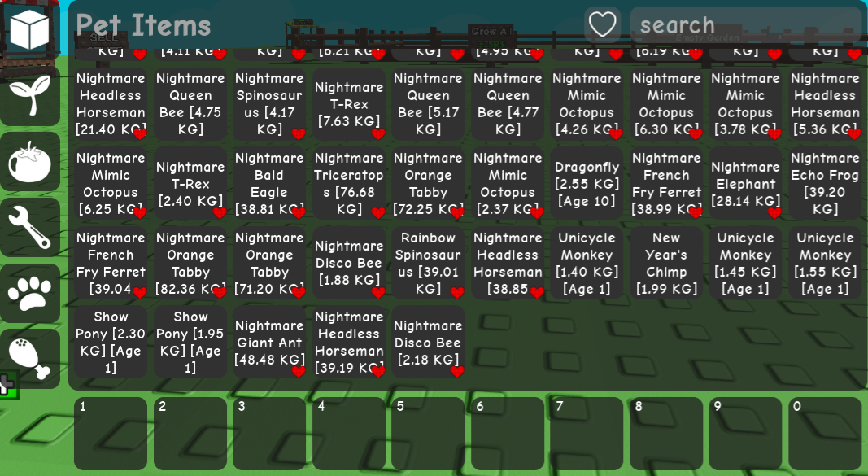Viewport: 868px width, 476px height.
Task: Click the green plus icon at left edge
Action: pyautogui.click(x=8, y=385)
